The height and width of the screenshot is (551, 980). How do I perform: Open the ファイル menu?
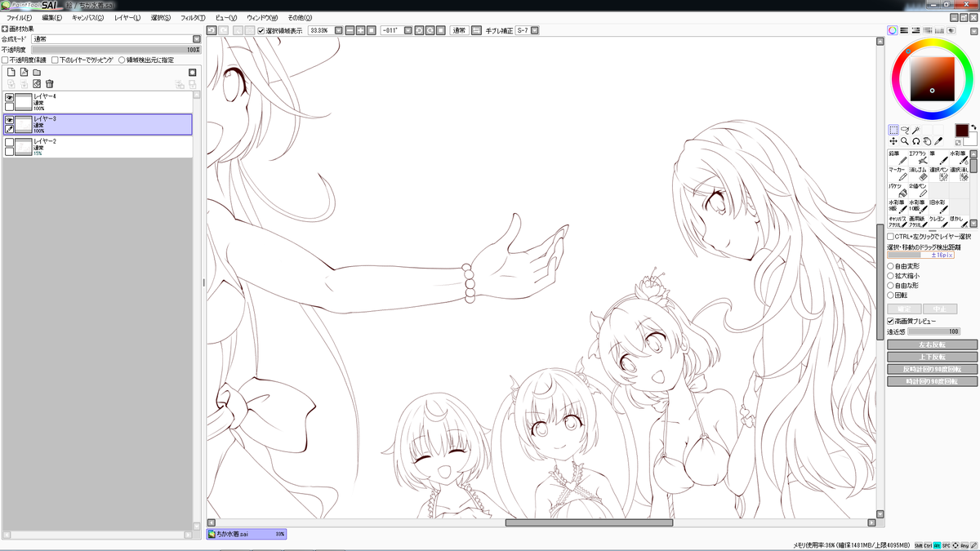coord(19,17)
